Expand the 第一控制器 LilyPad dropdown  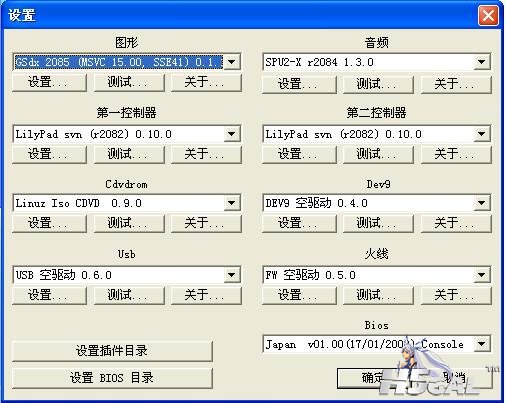point(232,134)
